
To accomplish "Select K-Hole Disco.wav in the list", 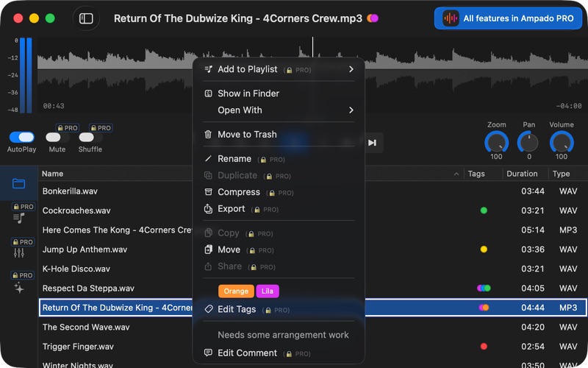I will coord(313,269).
